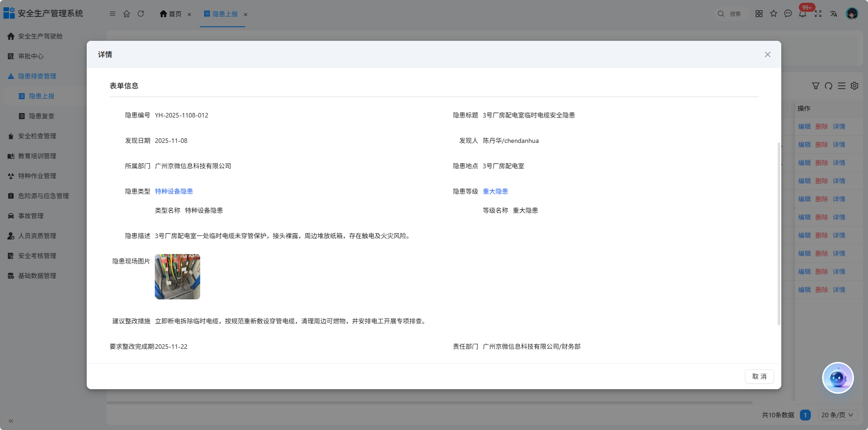
Task: Expand 危险源与应急管理 sidebar group
Action: 44,196
